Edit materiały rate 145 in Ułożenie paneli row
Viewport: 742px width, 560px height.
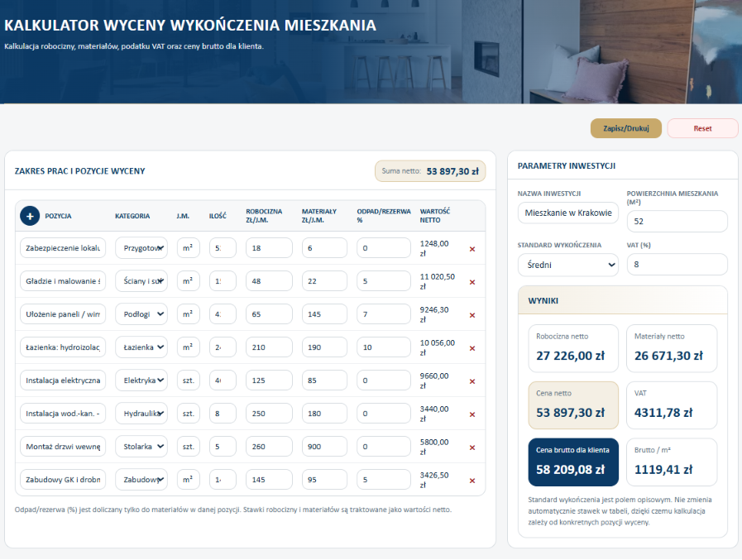[x=324, y=314]
